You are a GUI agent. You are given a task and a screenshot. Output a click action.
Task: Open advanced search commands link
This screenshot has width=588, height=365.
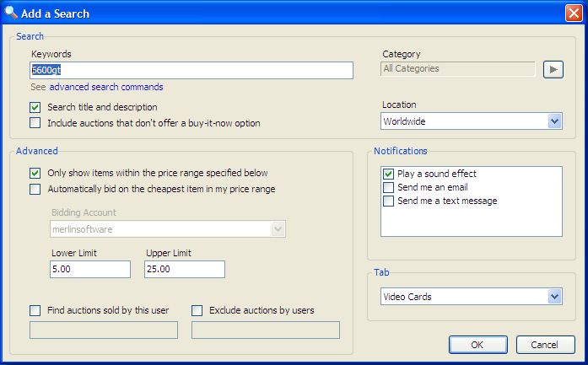click(x=106, y=87)
